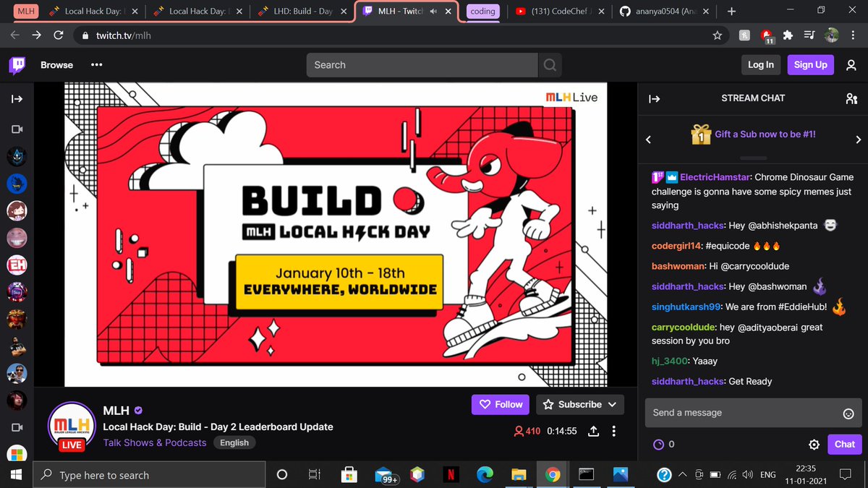
Task: Send message with Chat button
Action: pos(844,445)
